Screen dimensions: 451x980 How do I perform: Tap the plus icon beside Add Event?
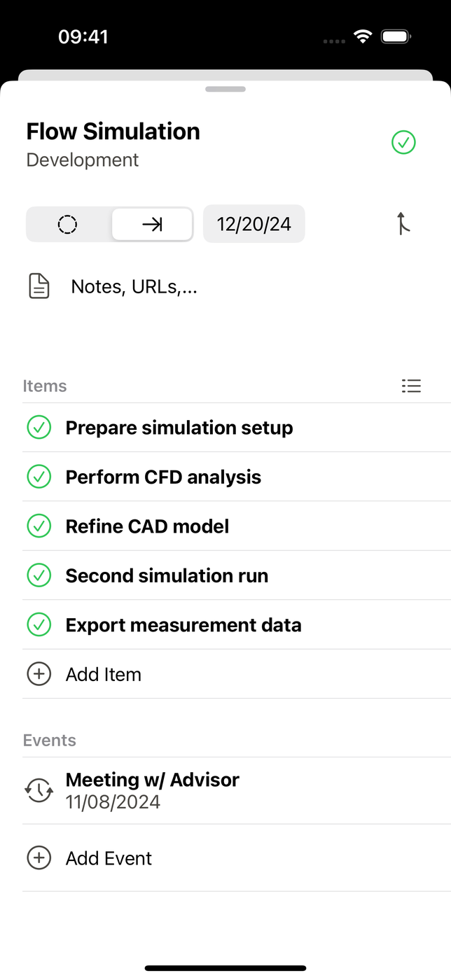(39, 857)
